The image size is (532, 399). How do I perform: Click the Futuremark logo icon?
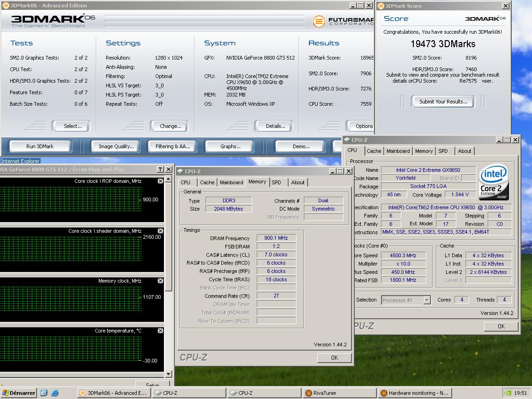coord(319,21)
